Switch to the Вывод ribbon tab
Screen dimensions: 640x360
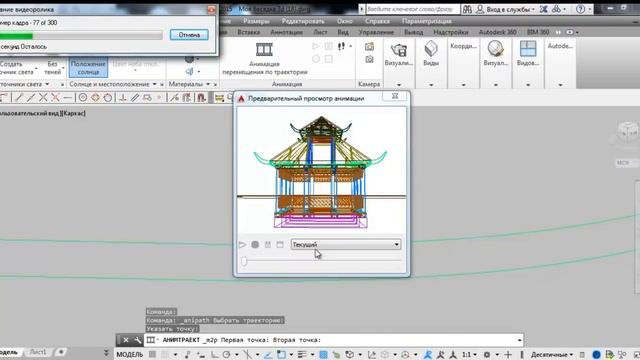pyautogui.click(x=413, y=32)
